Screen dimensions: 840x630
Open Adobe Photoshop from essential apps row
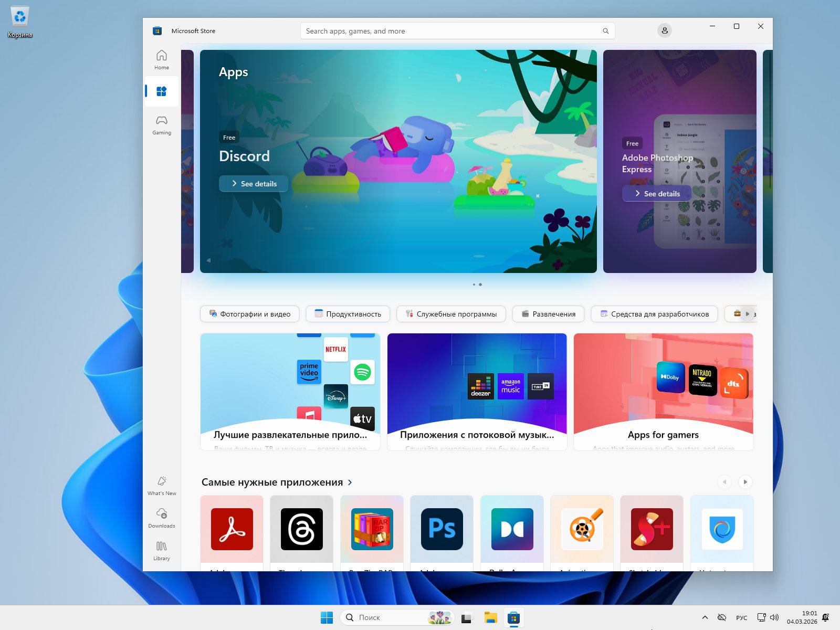442,529
